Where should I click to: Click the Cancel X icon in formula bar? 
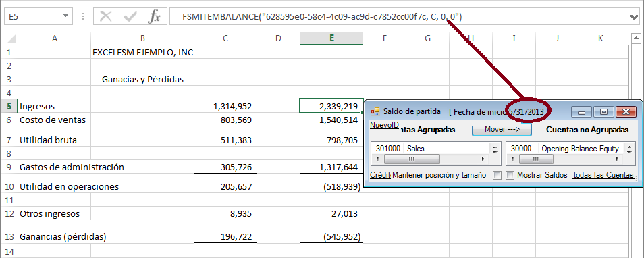pos(106,17)
